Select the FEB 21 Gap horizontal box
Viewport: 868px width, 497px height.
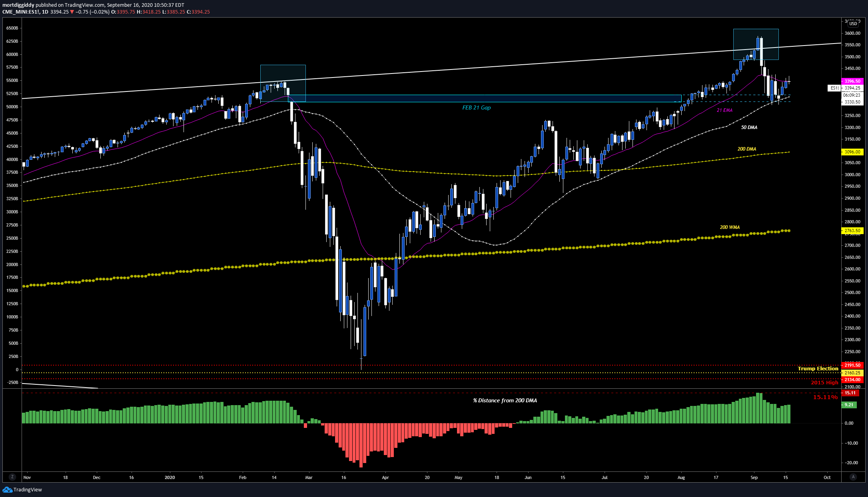pyautogui.click(x=485, y=98)
